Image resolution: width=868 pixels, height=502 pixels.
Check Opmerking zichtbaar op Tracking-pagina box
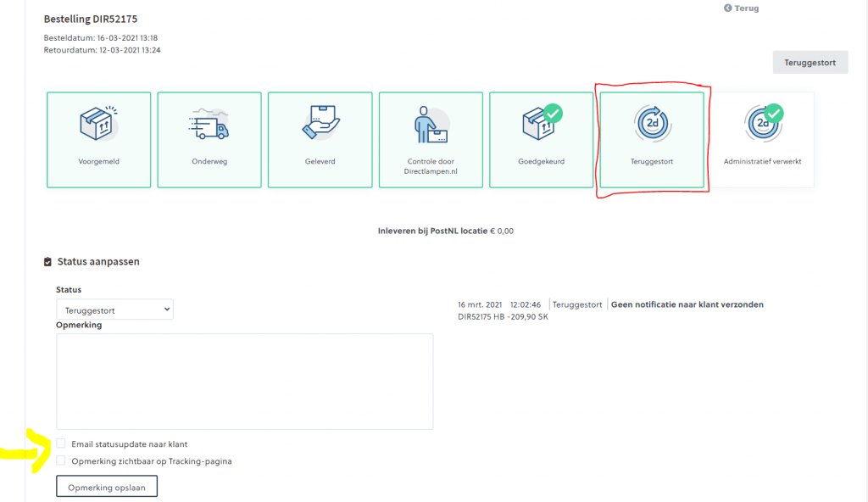click(x=61, y=461)
